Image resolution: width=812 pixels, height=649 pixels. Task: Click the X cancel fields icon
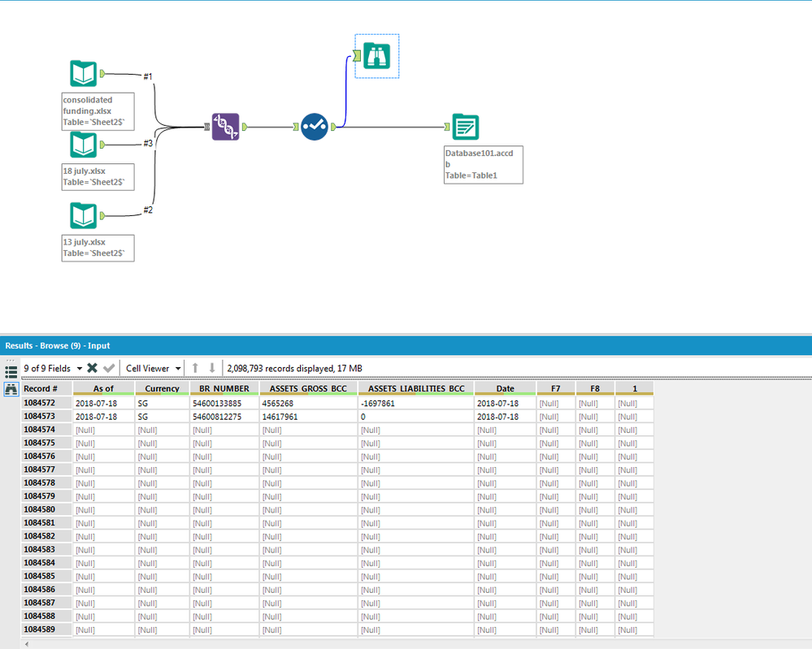pyautogui.click(x=92, y=368)
